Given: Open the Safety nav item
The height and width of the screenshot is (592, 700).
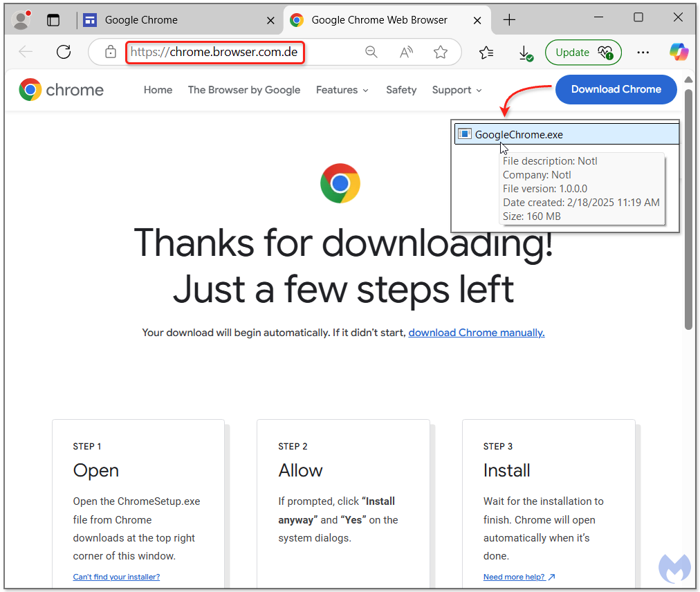Looking at the screenshot, I should [x=401, y=90].
